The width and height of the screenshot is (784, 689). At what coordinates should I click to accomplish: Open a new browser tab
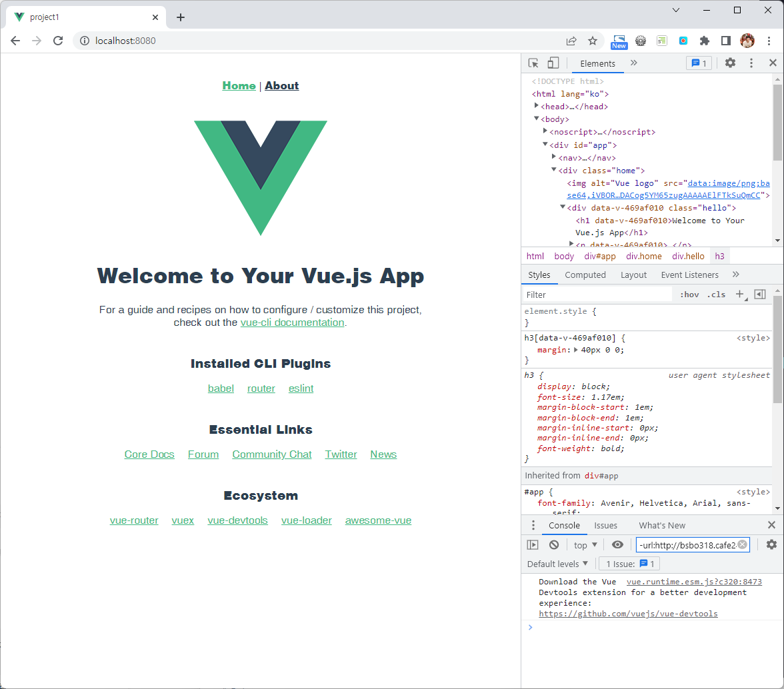coord(181,17)
